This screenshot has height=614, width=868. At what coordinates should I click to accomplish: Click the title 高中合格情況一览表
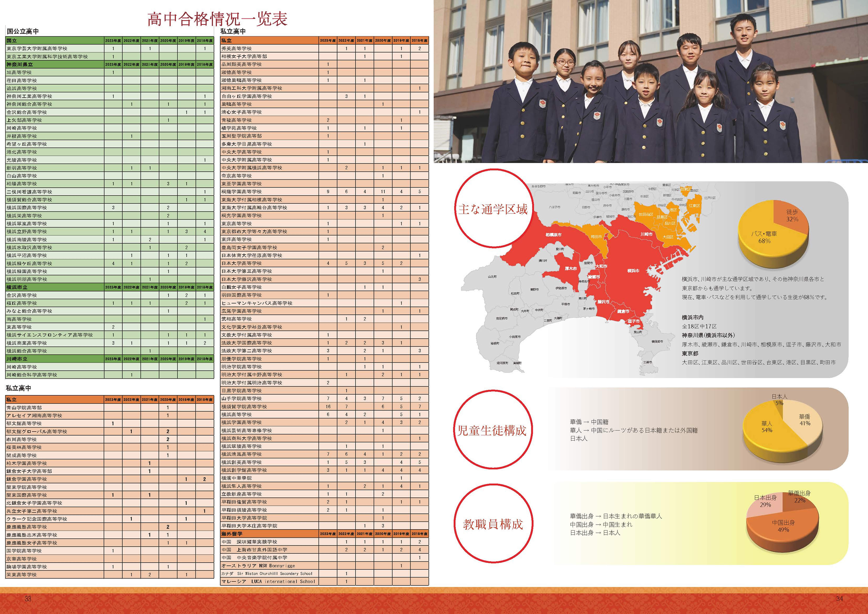[217, 19]
